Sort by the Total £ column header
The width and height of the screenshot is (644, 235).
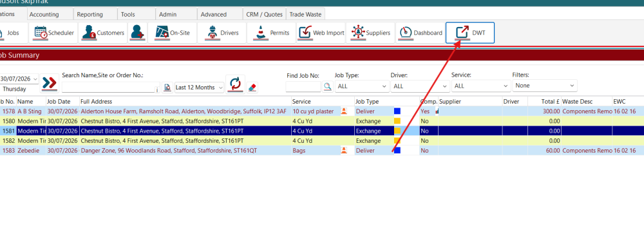coord(545,102)
